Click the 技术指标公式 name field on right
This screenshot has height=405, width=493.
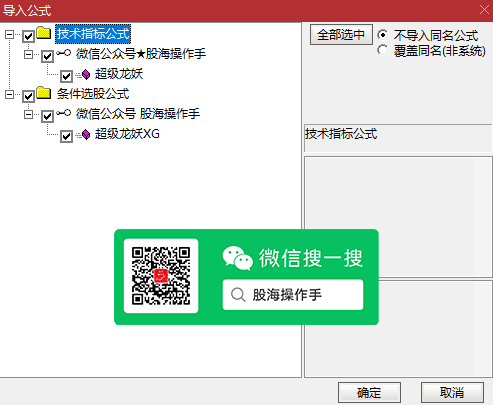click(398, 138)
